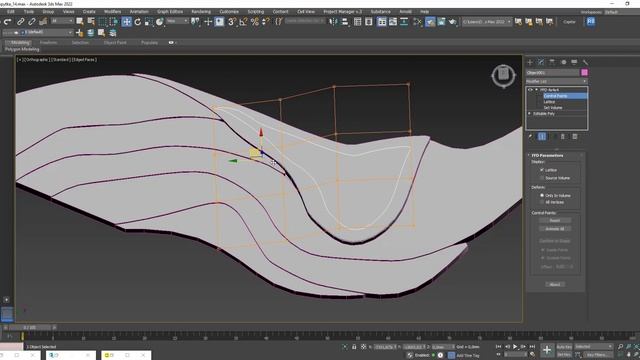This screenshot has width=640, height=360.
Task: Toggle the Angle Snap icon
Action: tap(243, 22)
